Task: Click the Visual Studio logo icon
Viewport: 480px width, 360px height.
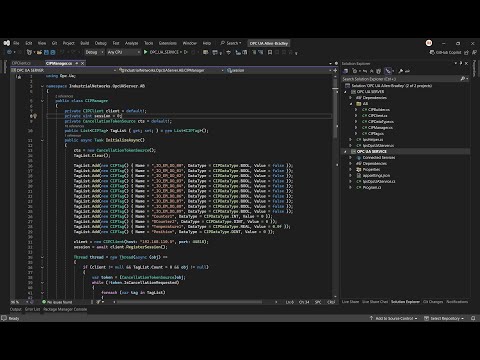Action: click(7, 43)
